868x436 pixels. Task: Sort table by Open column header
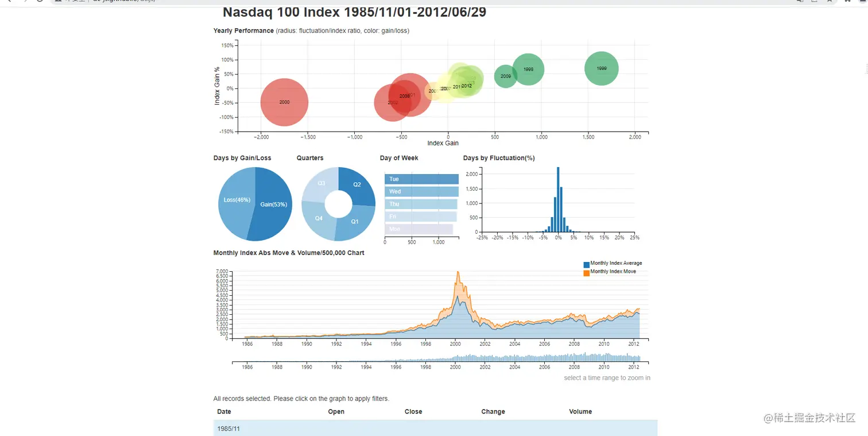(336, 412)
